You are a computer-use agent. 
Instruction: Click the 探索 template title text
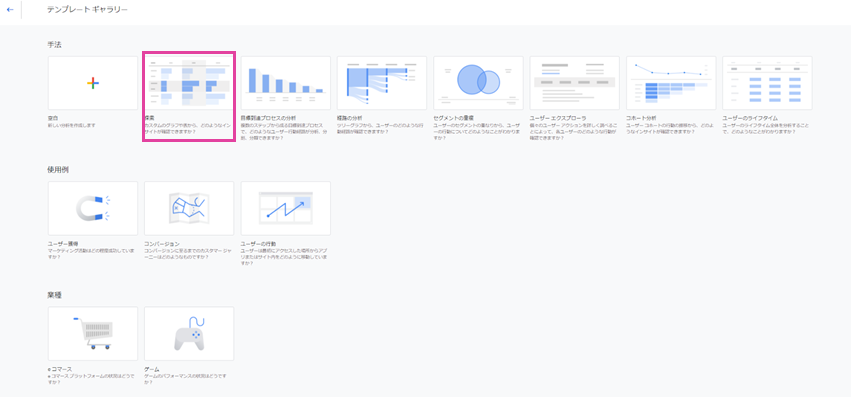click(149, 118)
